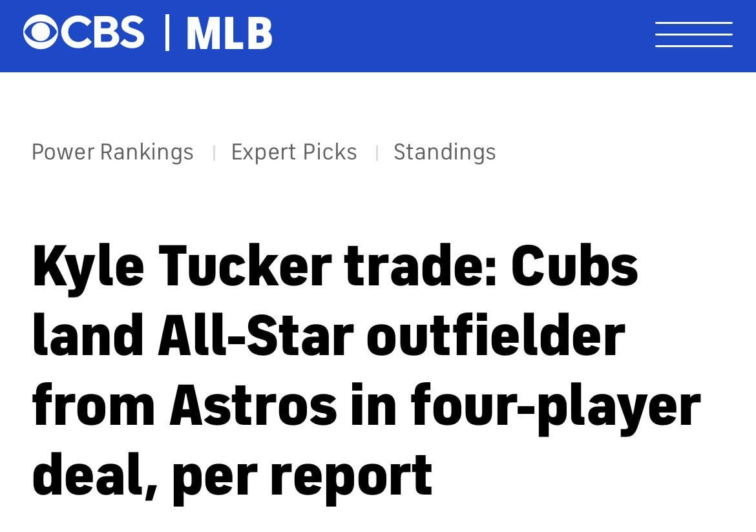Click the bottom line of the hamburger icon
This screenshot has width=756, height=532.
point(693,46)
